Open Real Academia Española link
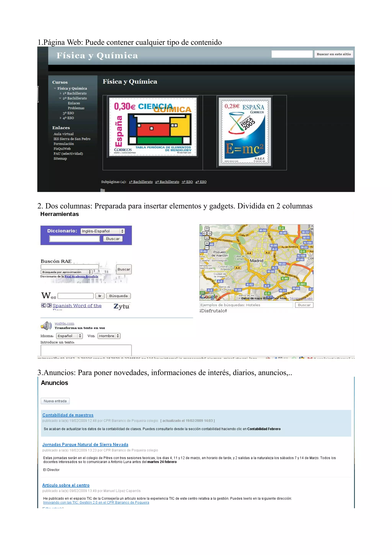Screen dimensions: 392x555 [81, 276]
